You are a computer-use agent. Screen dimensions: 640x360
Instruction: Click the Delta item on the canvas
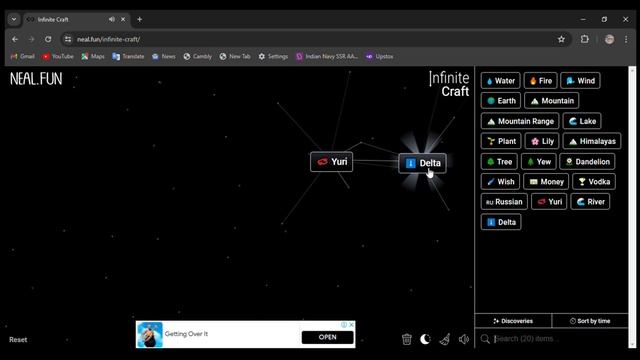[x=422, y=163]
